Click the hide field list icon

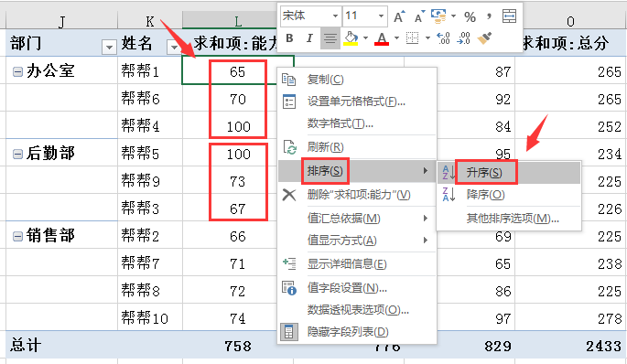[288, 332]
